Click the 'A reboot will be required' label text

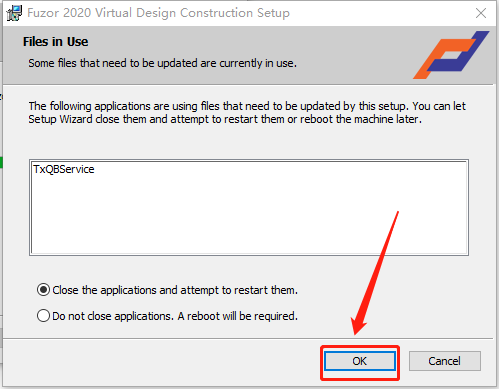[x=237, y=316]
